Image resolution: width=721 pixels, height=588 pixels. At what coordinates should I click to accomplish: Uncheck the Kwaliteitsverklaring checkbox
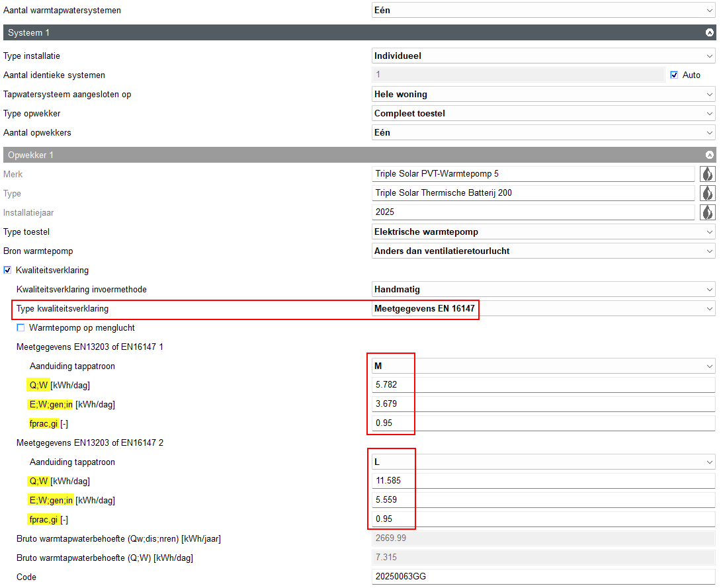click(x=8, y=270)
